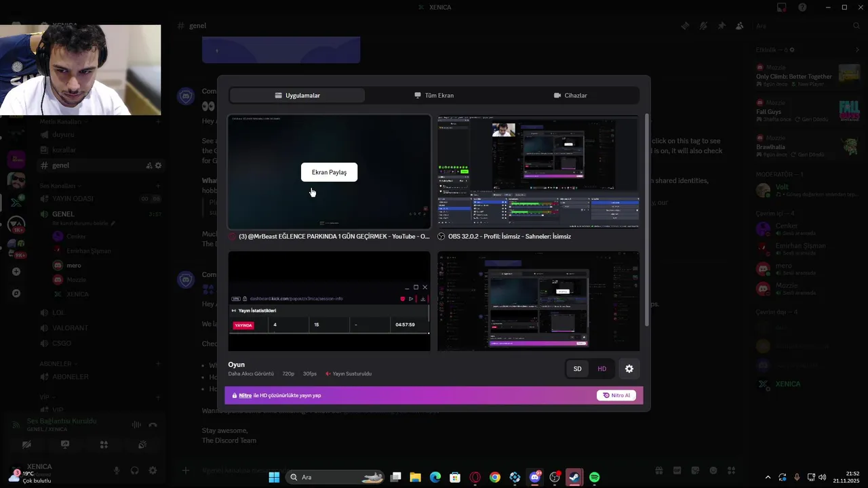Switch to the Tüm Ekran tab
868x488 pixels.
434,96
